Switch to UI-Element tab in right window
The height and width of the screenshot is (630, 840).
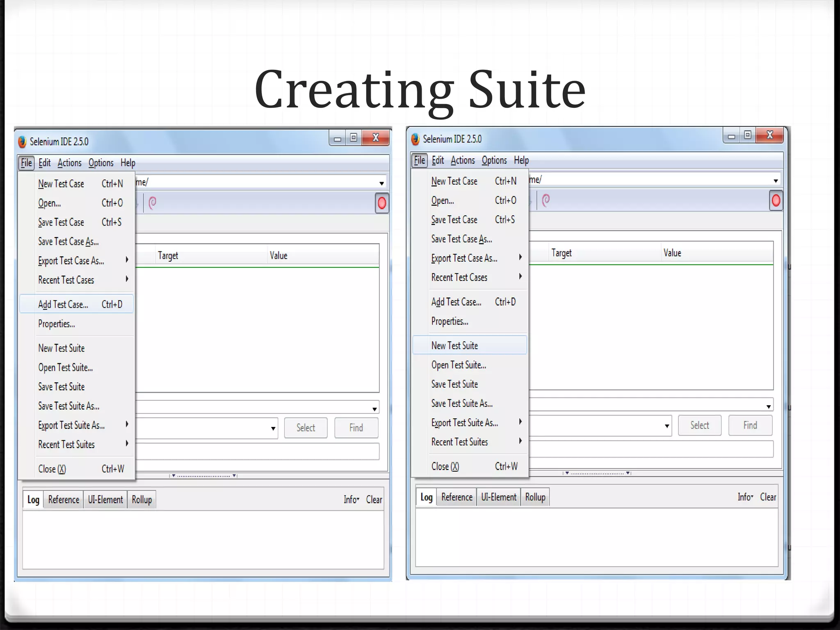tap(499, 497)
